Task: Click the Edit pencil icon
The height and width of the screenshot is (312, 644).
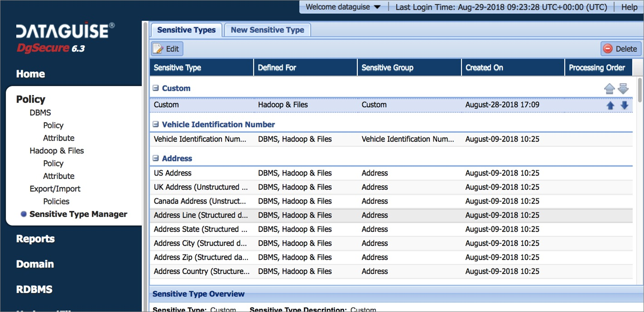Action: [158, 49]
